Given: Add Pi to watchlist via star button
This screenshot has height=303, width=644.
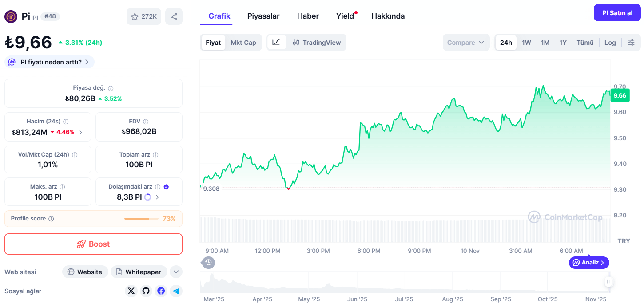Looking at the screenshot, I should (x=143, y=16).
